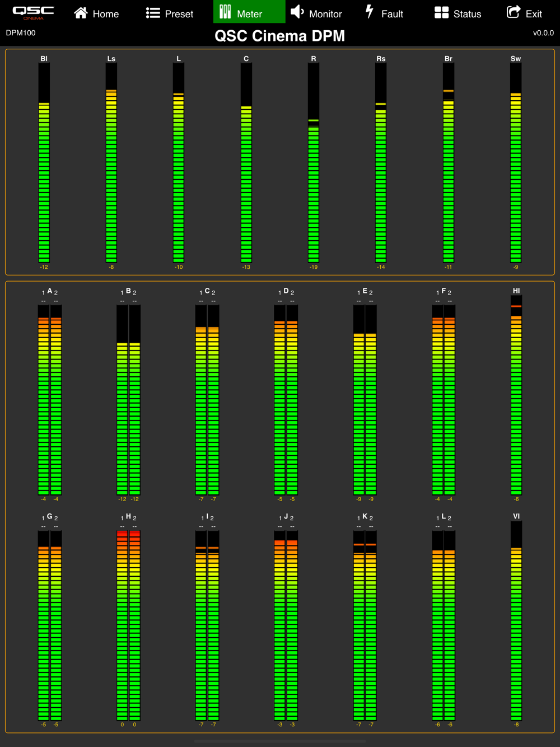Open the Monitor tab label

[325, 14]
